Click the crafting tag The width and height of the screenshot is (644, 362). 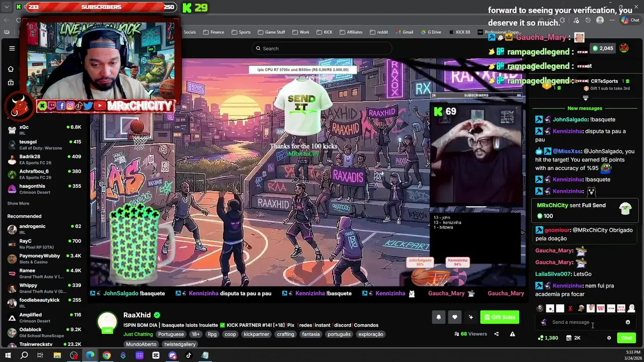click(x=286, y=334)
